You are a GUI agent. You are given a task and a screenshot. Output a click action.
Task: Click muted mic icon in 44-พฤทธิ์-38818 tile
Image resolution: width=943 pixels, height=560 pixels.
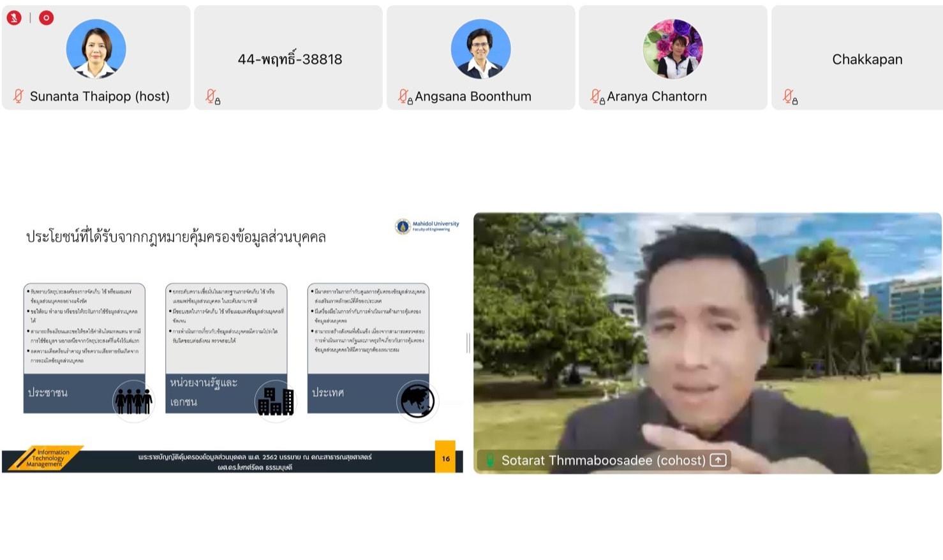[212, 96]
